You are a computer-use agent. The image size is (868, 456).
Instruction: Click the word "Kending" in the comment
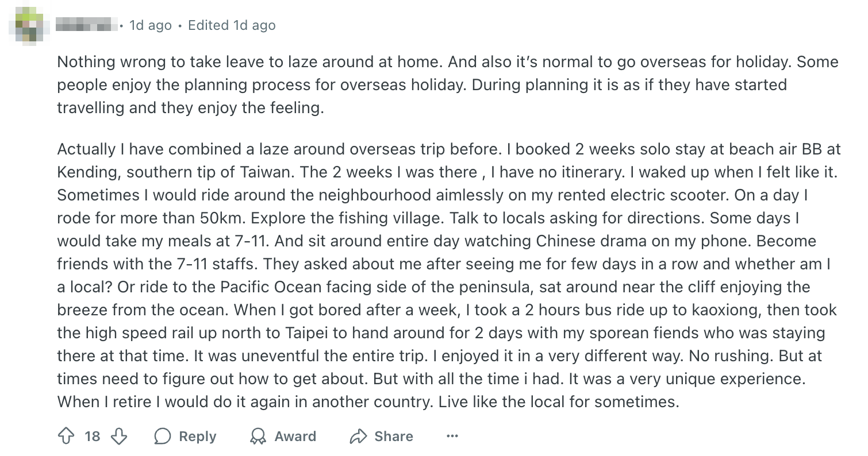(x=87, y=172)
